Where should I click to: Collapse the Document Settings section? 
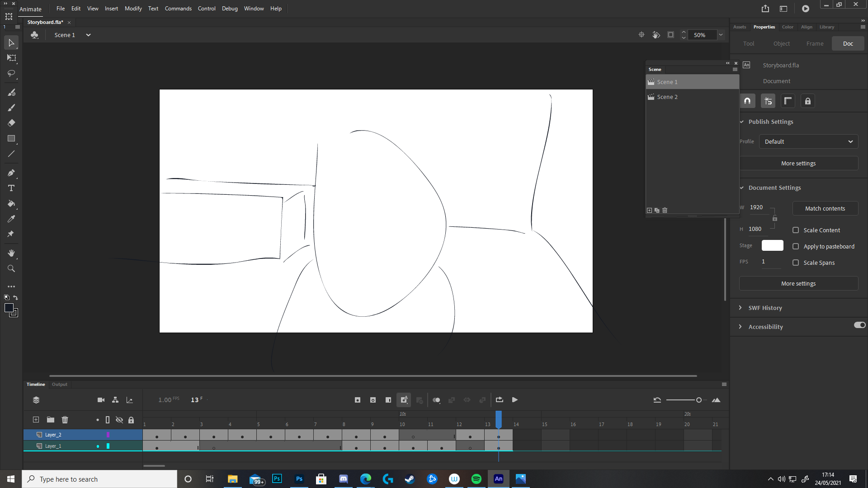tap(741, 188)
